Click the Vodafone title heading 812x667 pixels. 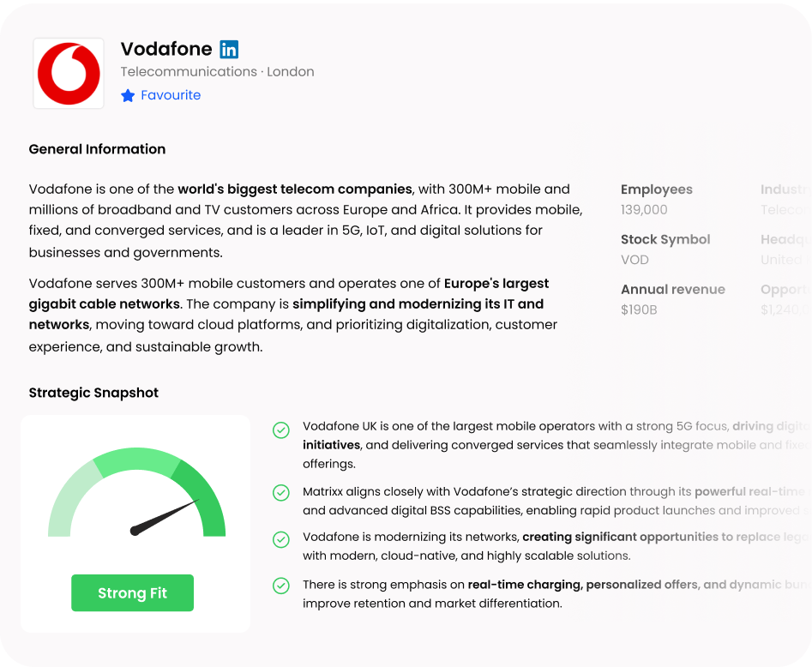166,49
